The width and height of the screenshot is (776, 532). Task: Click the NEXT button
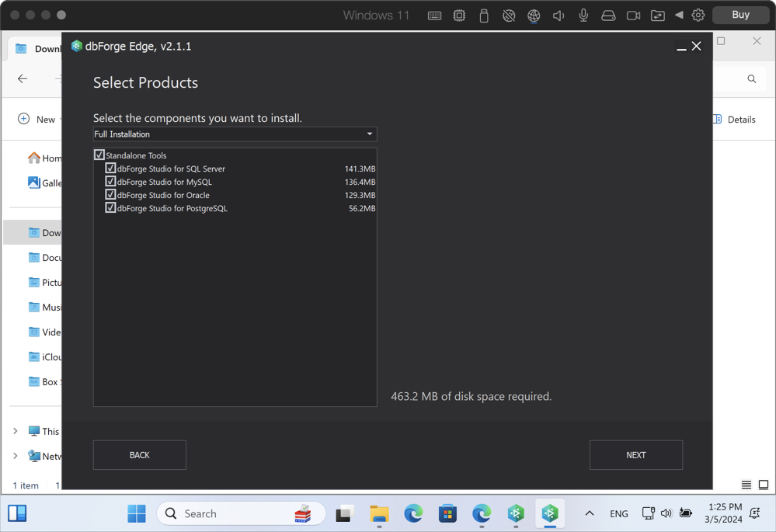(x=636, y=455)
